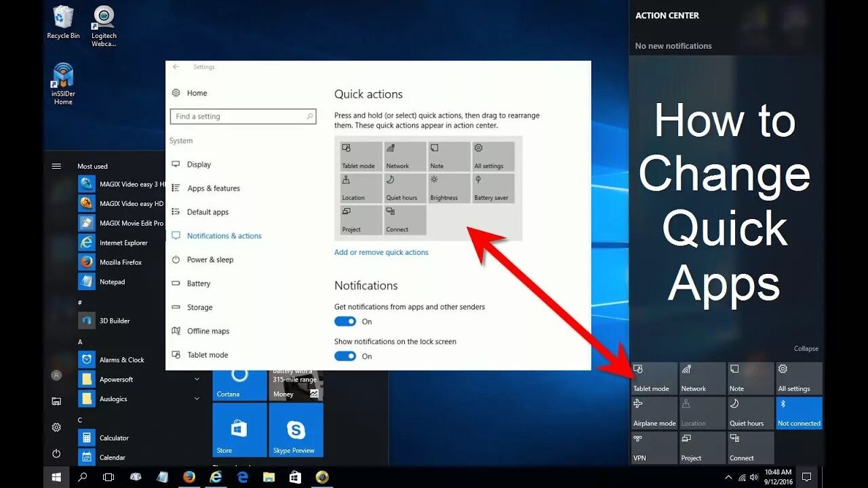Select the Project quick action in Settings
The height and width of the screenshot is (488, 868).
pyautogui.click(x=361, y=220)
